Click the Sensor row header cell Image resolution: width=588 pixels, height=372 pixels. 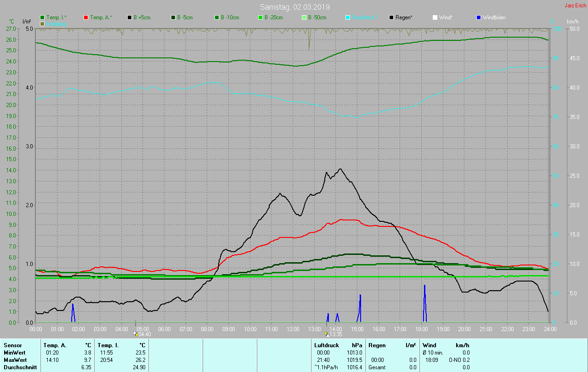(12, 345)
